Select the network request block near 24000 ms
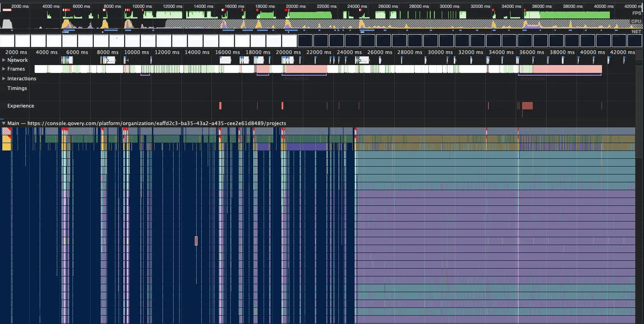 click(x=362, y=60)
